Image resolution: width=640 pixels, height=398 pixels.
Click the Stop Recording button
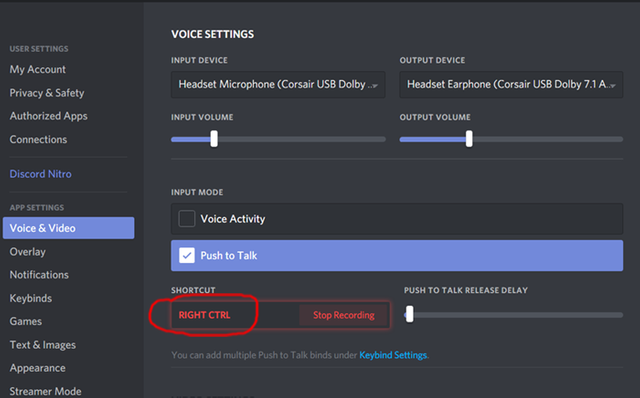tap(344, 315)
